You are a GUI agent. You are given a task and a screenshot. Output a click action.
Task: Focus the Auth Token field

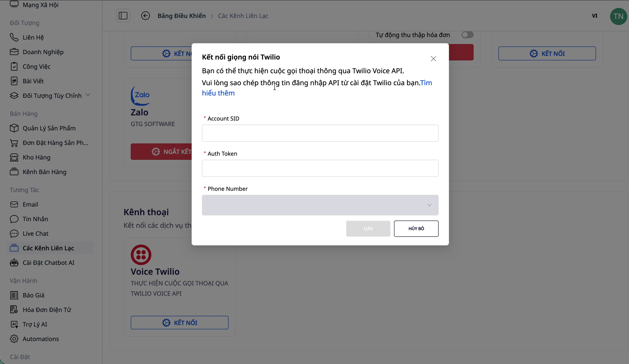pyautogui.click(x=320, y=168)
